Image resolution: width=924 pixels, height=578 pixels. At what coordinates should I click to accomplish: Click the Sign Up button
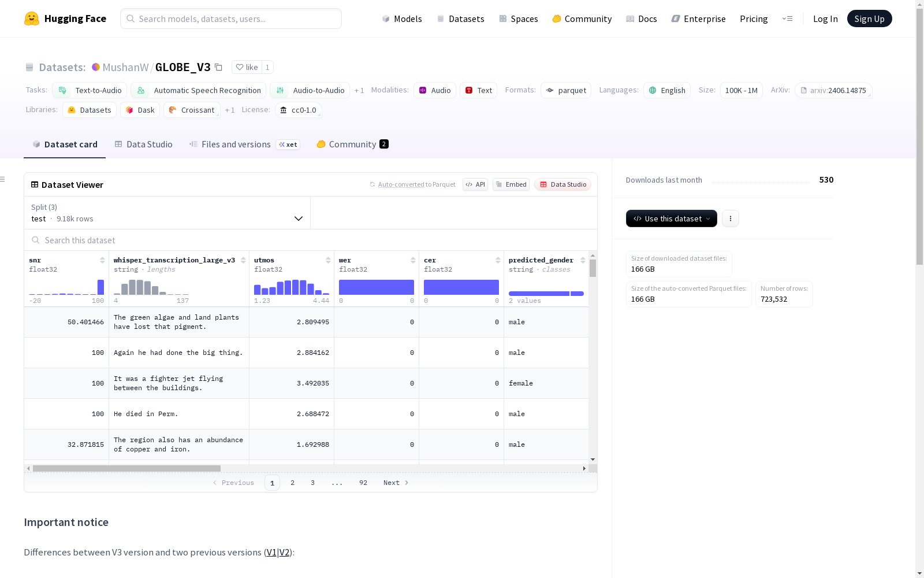(870, 18)
